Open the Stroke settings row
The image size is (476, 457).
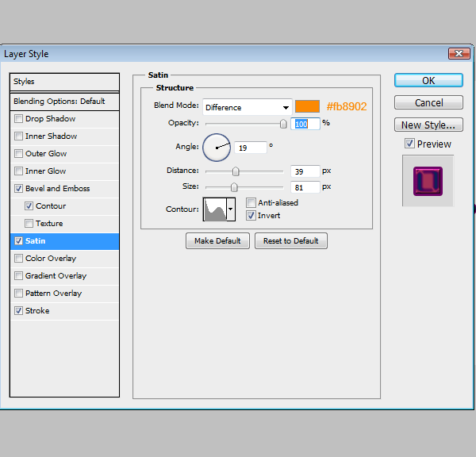[x=65, y=311]
